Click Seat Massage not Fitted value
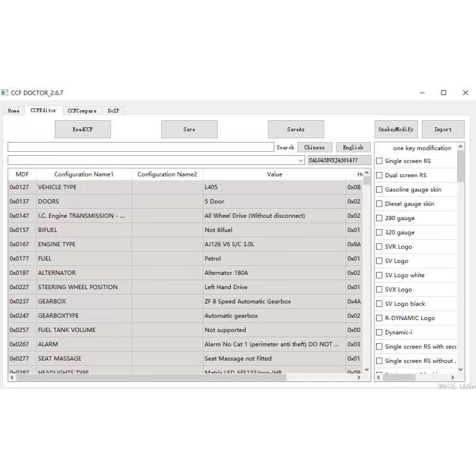 (238, 358)
